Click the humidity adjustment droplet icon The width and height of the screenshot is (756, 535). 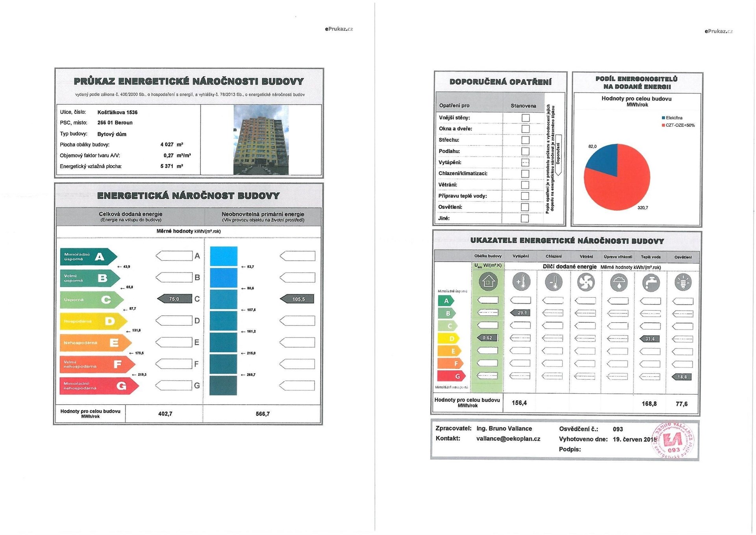coord(618,282)
